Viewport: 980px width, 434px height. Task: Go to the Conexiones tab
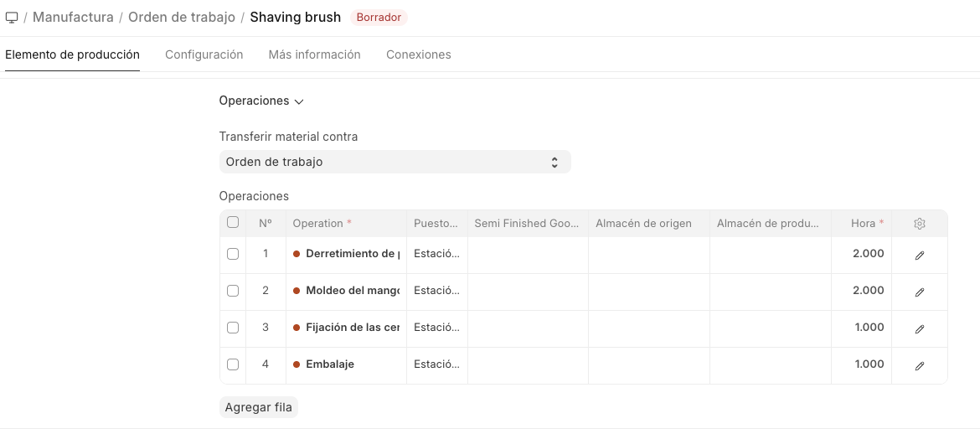coord(419,54)
